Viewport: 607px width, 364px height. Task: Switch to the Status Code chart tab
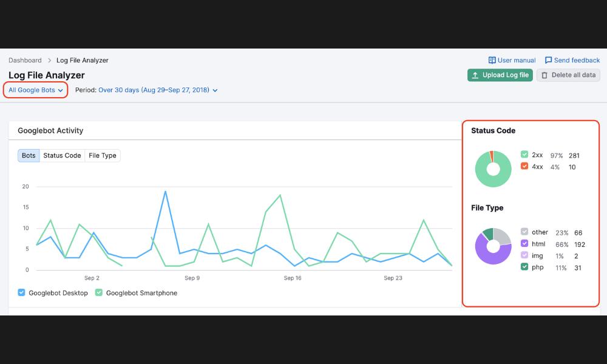62,155
